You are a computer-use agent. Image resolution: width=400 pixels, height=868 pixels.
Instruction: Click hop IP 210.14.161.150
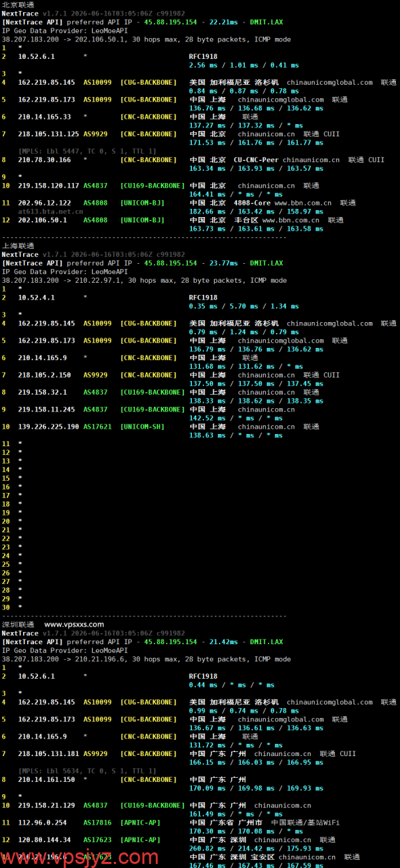[47, 780]
